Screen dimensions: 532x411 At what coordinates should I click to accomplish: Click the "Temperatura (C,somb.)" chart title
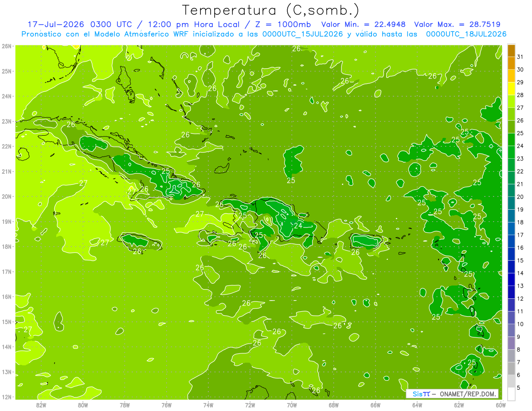270,10
